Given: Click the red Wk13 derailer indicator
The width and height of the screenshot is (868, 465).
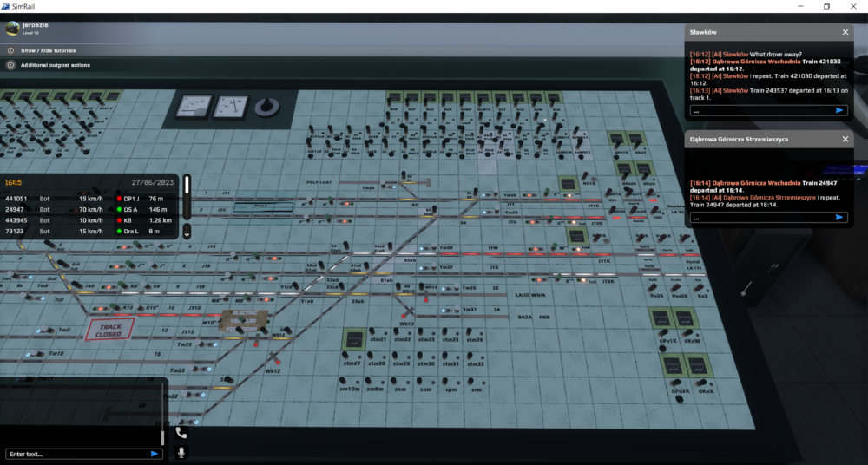Looking at the screenshot, I should (x=403, y=316).
